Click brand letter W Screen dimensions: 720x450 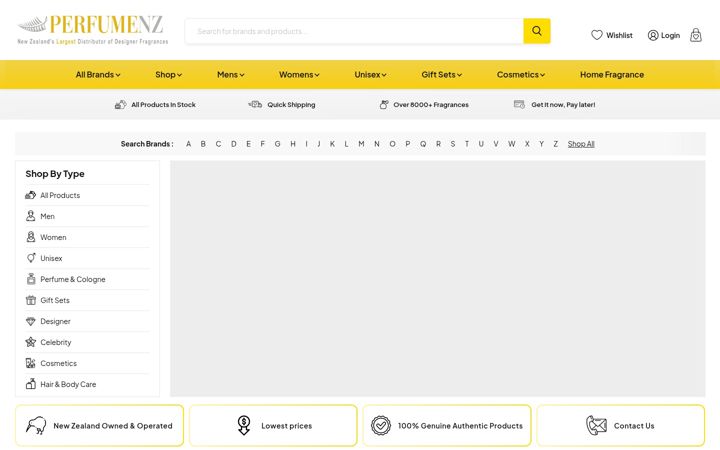(512, 144)
